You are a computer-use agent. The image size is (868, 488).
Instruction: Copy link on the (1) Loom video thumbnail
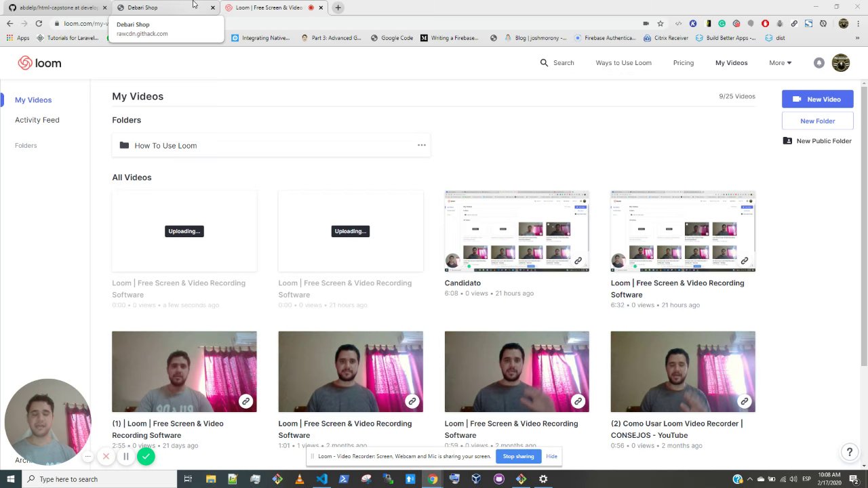[x=246, y=401]
